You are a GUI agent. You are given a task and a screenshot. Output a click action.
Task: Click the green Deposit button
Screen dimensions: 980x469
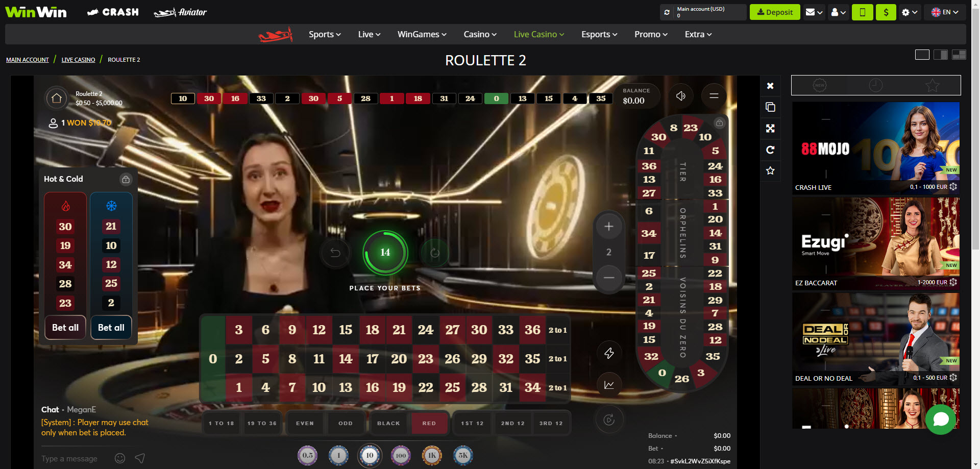pos(774,12)
